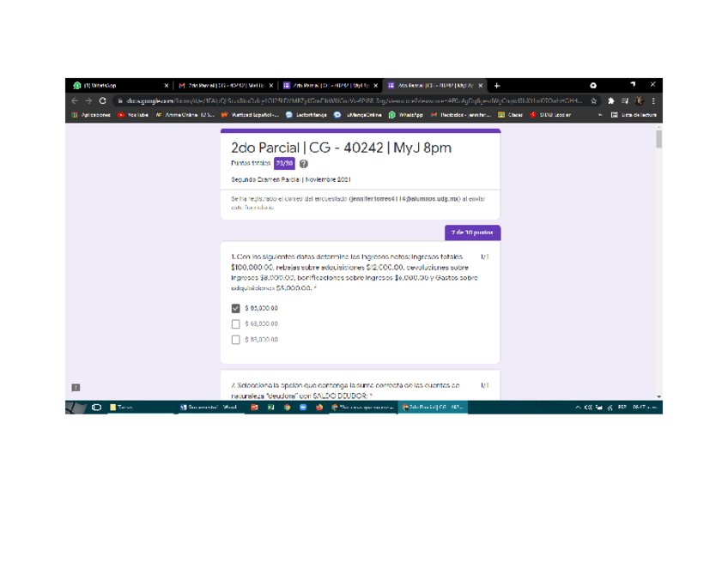
Task: Go back with the browser back arrow
Action: click(76, 100)
